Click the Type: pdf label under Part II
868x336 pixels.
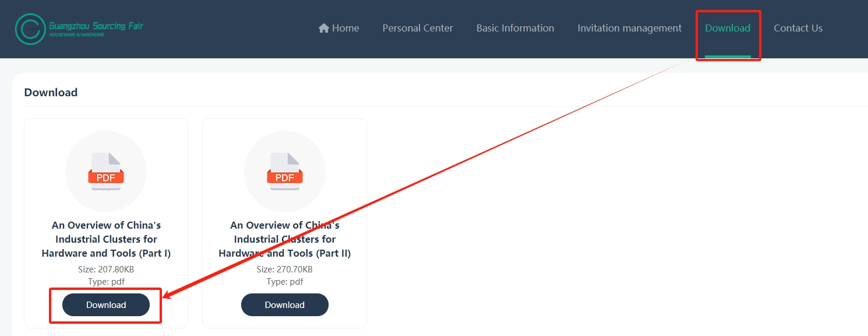[x=284, y=282]
